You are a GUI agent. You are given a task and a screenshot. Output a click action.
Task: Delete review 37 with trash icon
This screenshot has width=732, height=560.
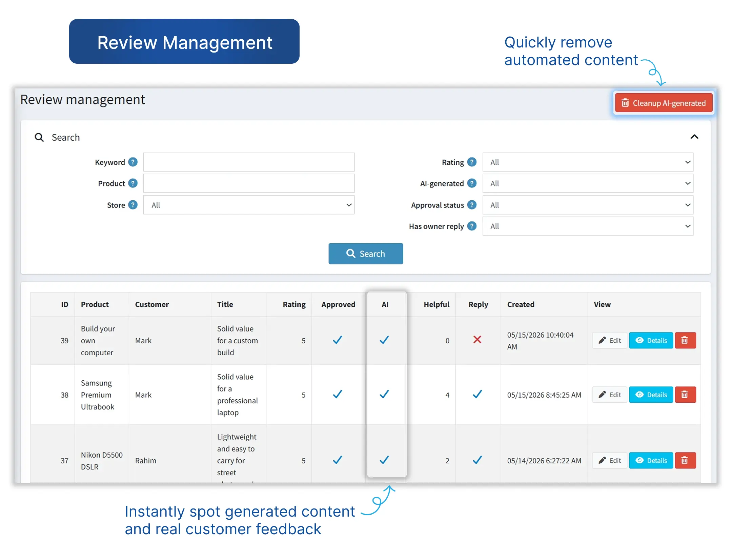[685, 460]
